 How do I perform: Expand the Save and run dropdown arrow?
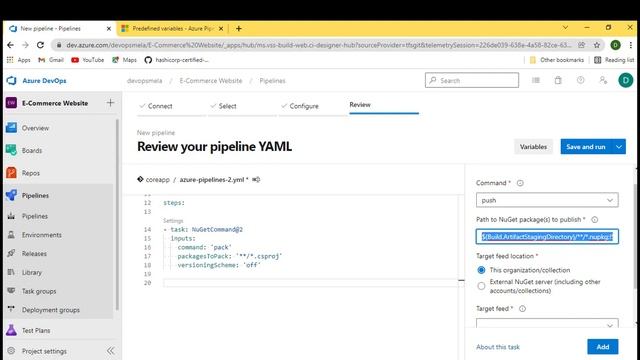619,147
